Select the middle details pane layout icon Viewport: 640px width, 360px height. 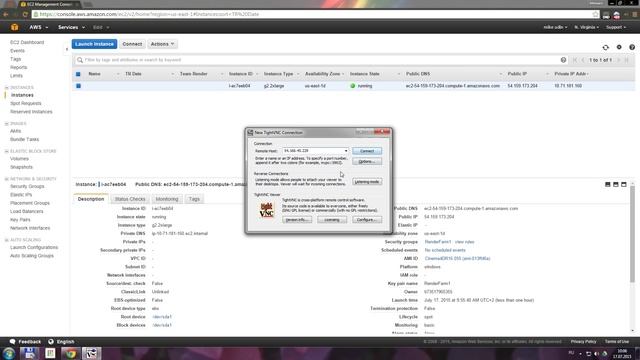tap(616, 184)
